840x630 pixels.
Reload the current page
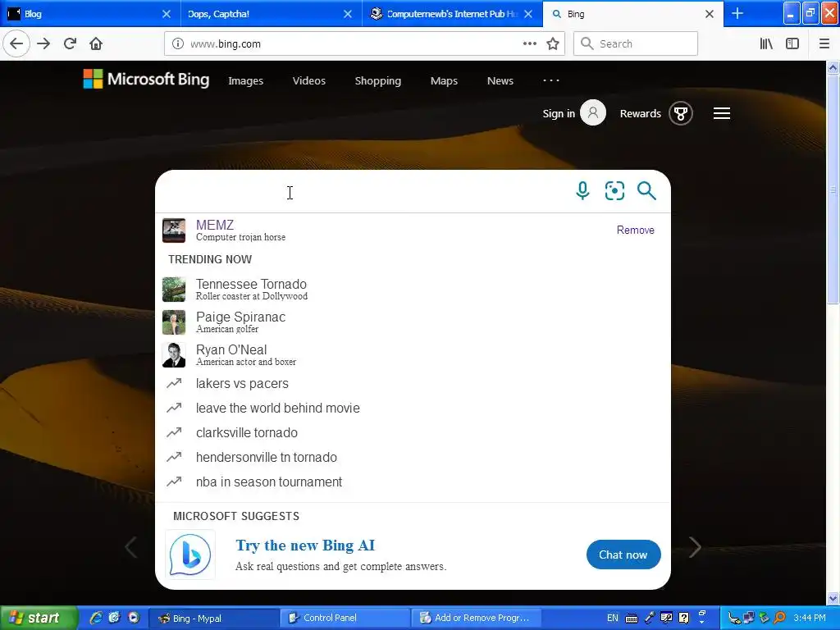coord(70,43)
